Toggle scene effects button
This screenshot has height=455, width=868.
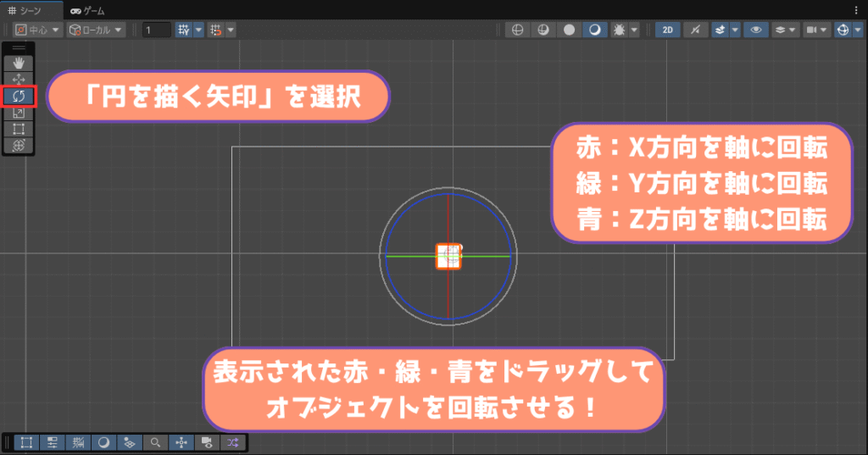pos(720,30)
